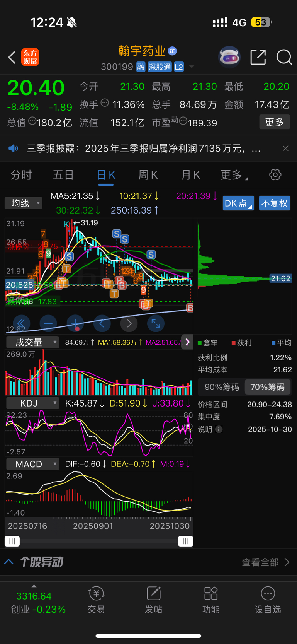Zoom in chart with plus button
The height and width of the screenshot is (644, 297).
tap(75, 323)
